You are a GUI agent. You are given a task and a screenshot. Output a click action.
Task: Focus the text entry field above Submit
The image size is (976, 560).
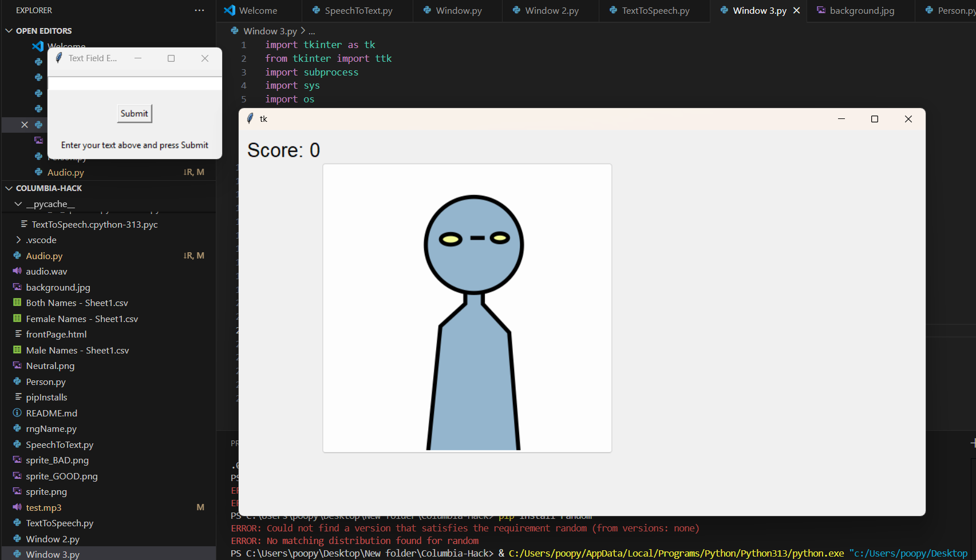pos(135,84)
